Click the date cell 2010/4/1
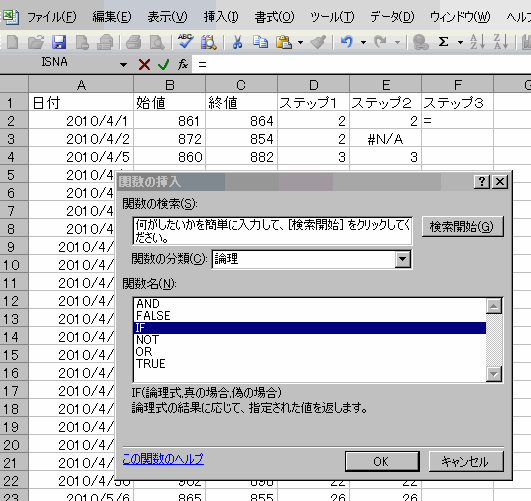 (x=81, y=121)
